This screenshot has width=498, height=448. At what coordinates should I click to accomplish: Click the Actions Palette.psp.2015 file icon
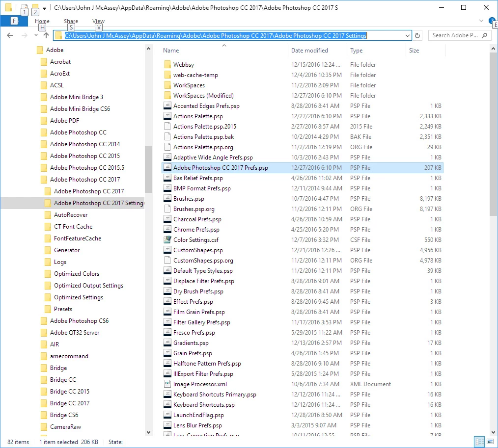click(167, 127)
